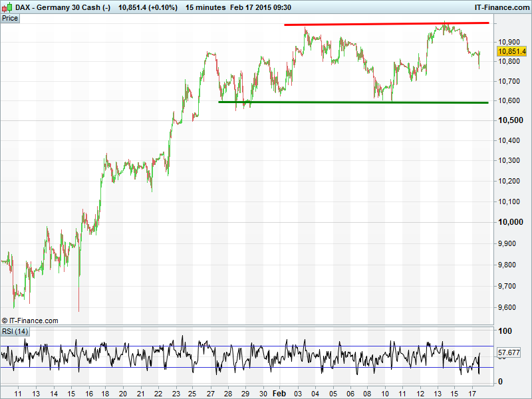Click the 10,500 price axis label
This screenshot has height=399, width=532.
tap(511, 120)
